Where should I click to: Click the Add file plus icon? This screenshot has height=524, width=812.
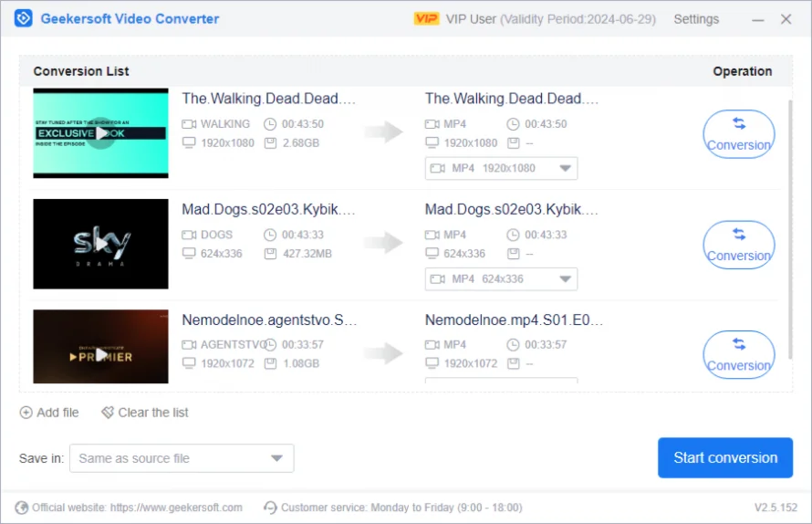pos(26,413)
